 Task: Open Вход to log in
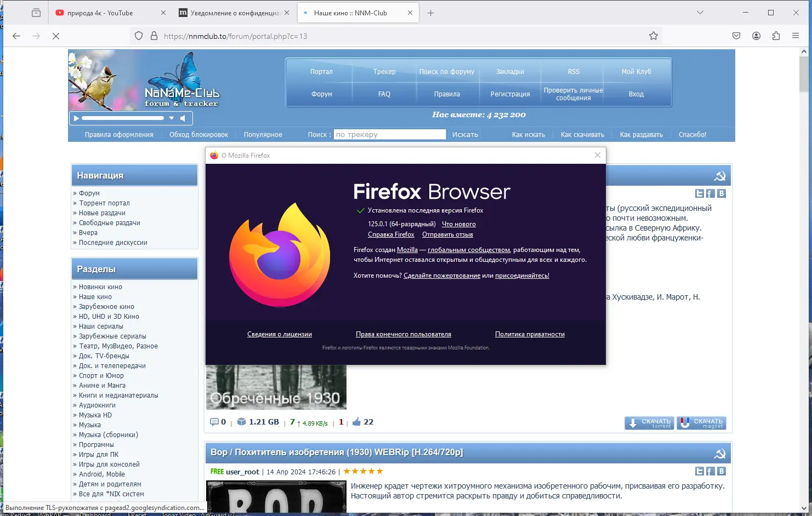(636, 94)
